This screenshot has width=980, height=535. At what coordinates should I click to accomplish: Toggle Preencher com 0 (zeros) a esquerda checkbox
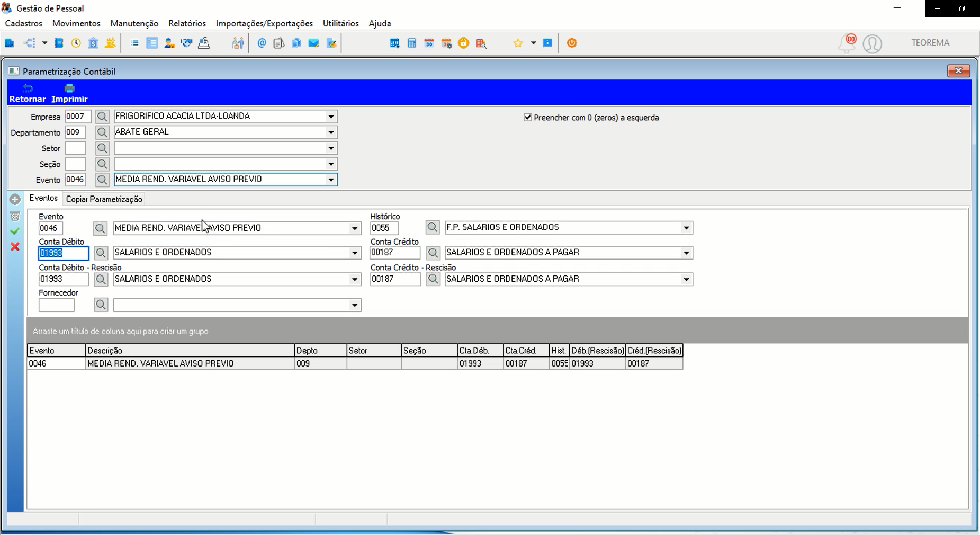tap(527, 117)
